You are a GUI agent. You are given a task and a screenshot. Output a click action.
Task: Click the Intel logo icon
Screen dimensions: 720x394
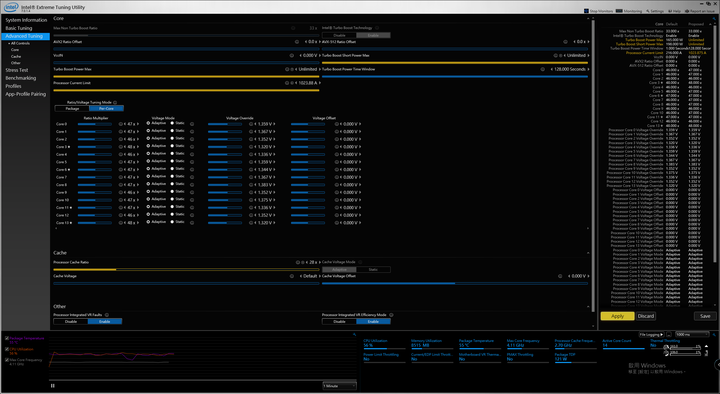(x=11, y=7)
